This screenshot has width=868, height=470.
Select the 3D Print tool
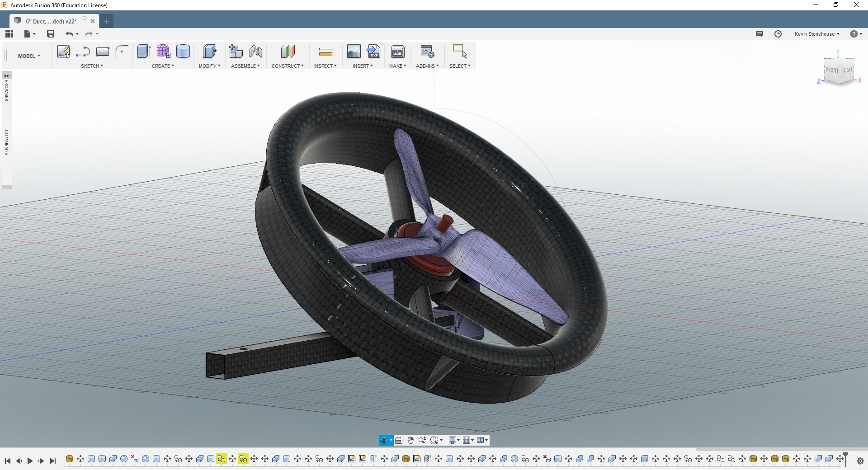(398, 52)
